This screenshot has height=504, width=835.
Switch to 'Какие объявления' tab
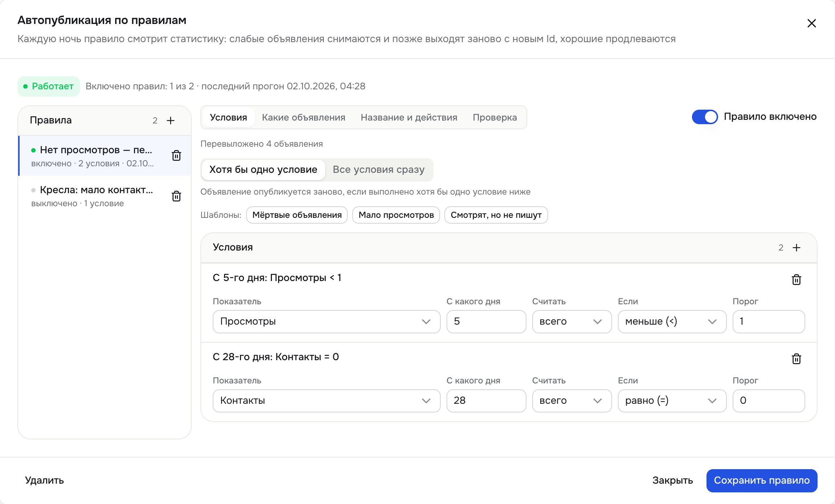click(x=304, y=117)
